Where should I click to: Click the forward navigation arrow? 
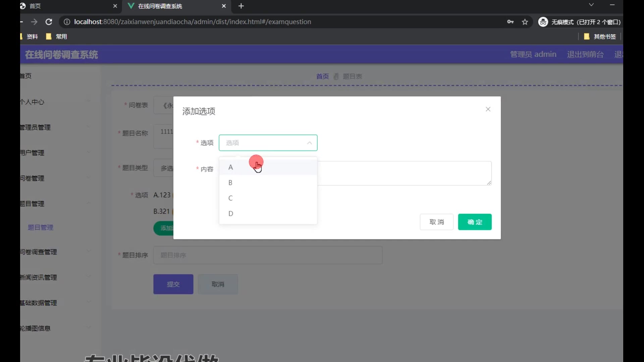34,22
